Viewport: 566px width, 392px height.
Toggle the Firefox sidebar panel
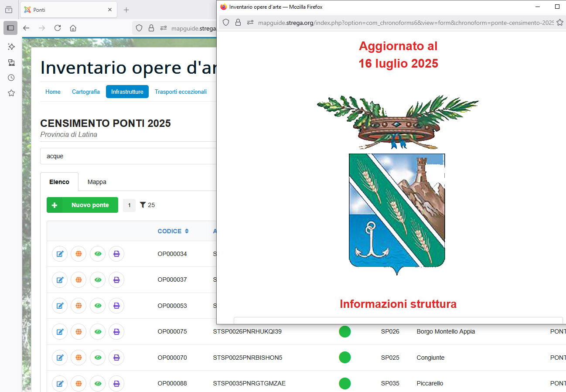pos(10,28)
